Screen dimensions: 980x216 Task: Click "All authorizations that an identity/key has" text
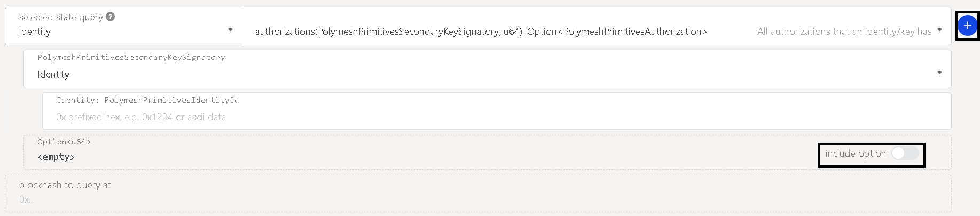pos(844,32)
